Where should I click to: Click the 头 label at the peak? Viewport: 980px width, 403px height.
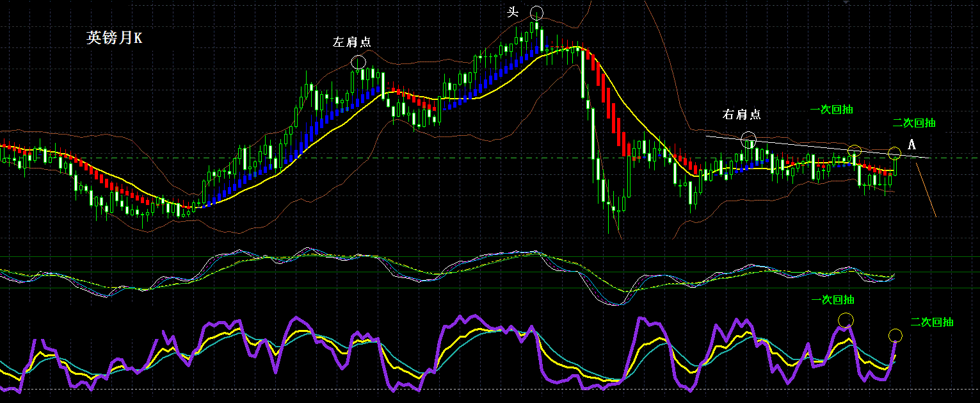[x=513, y=13]
